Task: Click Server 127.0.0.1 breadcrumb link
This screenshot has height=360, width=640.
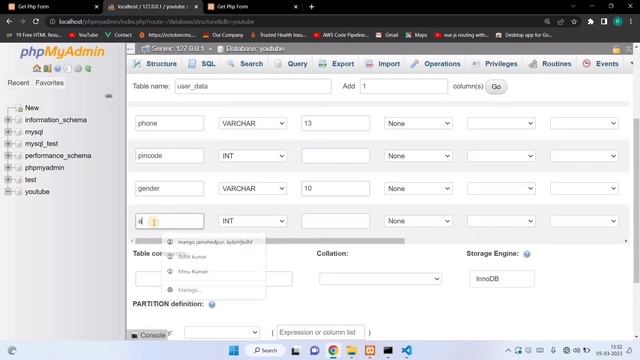Action: 177,49
